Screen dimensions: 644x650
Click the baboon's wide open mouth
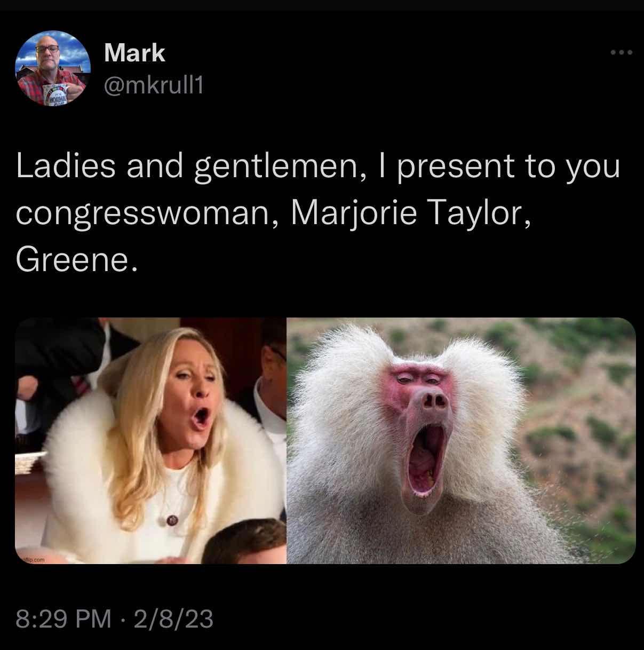click(425, 459)
